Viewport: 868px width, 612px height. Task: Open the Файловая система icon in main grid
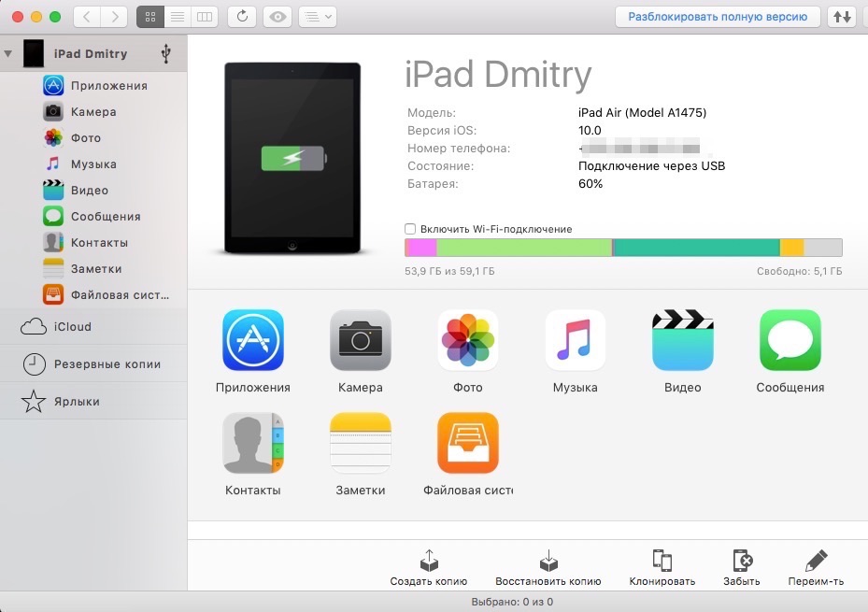(x=468, y=444)
